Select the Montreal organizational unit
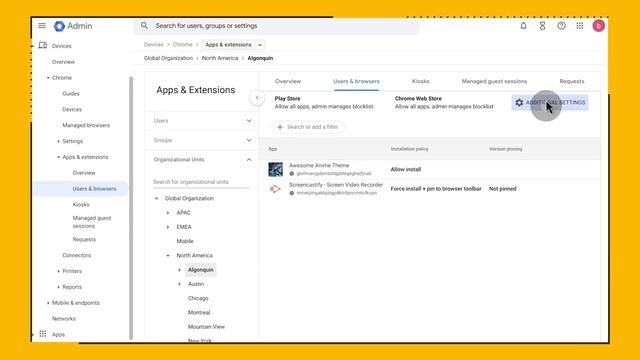The width and height of the screenshot is (640, 360). [199, 313]
